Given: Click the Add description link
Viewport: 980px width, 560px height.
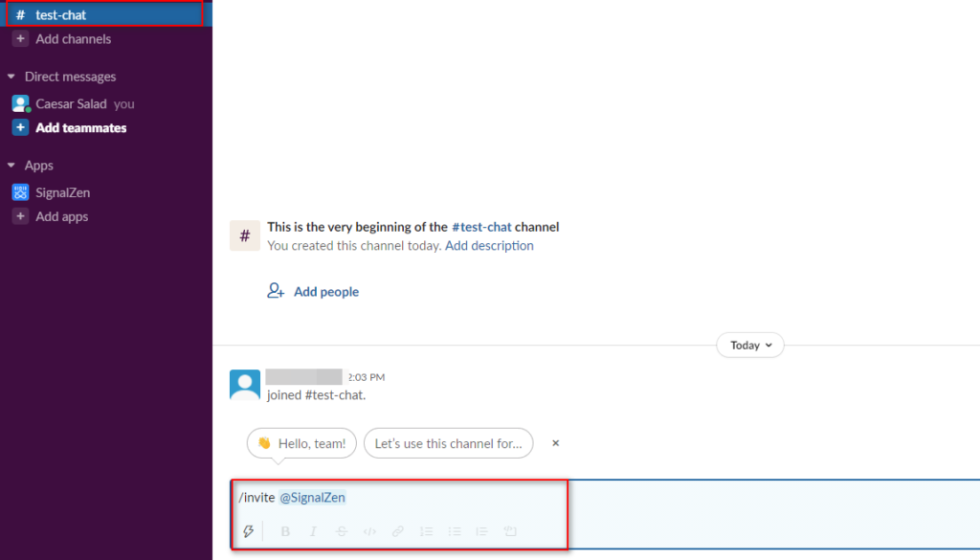Looking at the screenshot, I should point(489,246).
